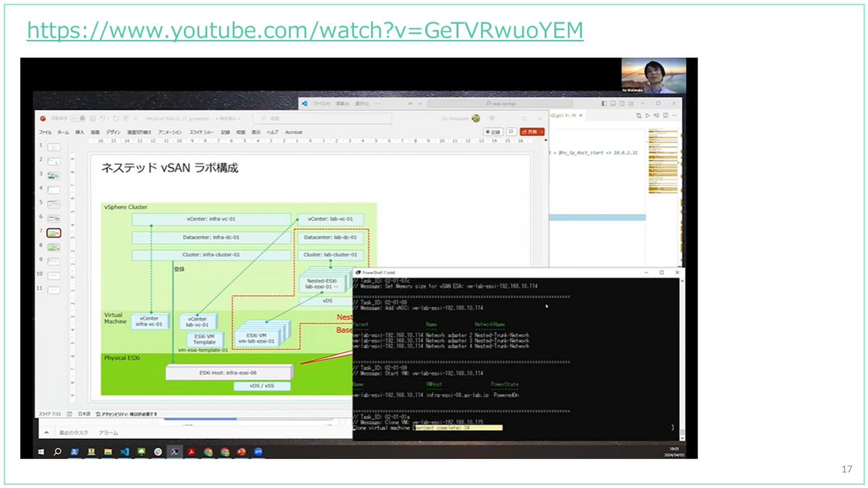This screenshot has height=488, width=868.
Task: Open the ファイル tab in PowerPoint
Action: (45, 132)
